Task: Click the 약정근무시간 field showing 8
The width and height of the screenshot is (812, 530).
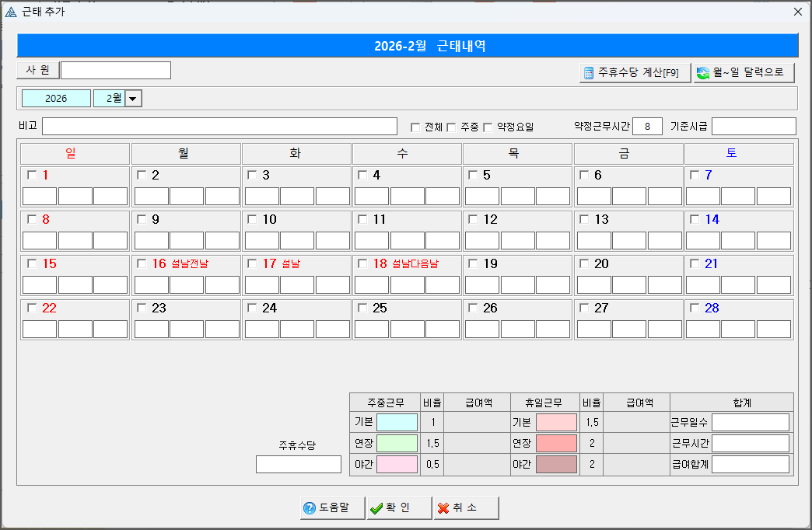Action: click(x=647, y=127)
